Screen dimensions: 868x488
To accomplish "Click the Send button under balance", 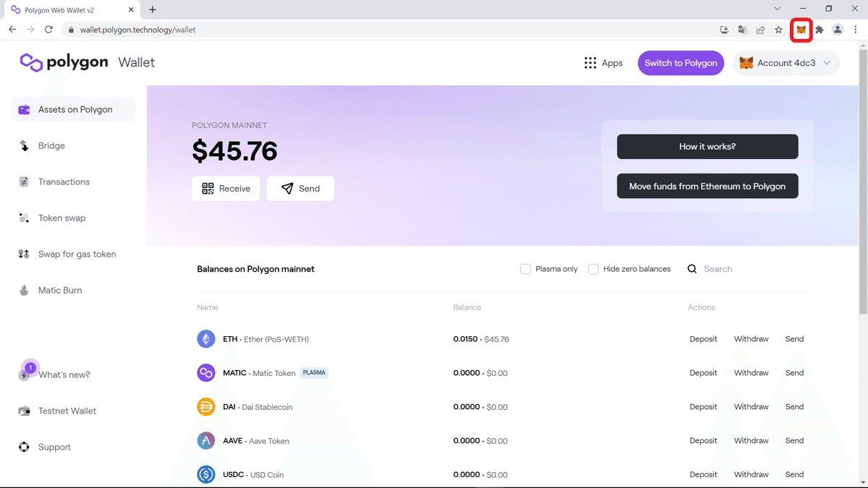I will click(300, 188).
